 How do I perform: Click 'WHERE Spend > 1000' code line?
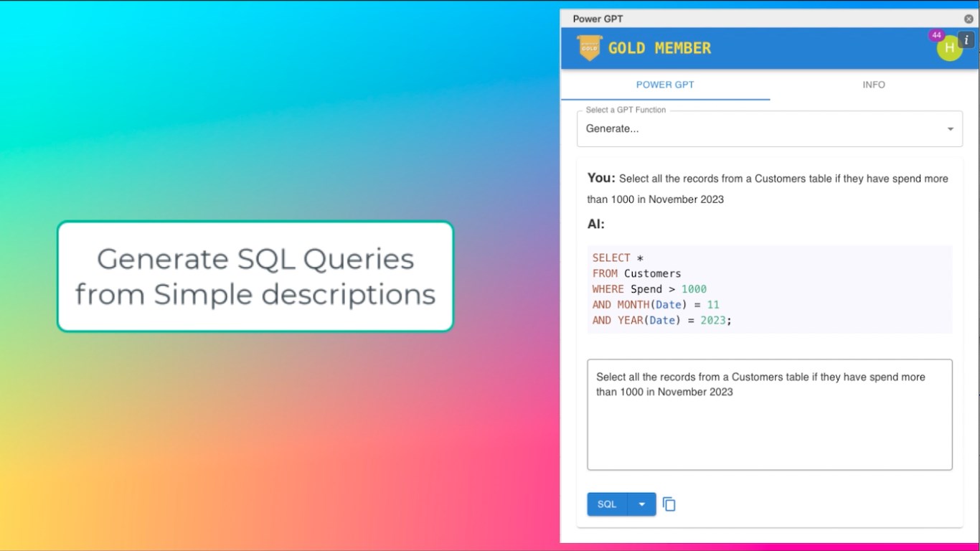(649, 289)
